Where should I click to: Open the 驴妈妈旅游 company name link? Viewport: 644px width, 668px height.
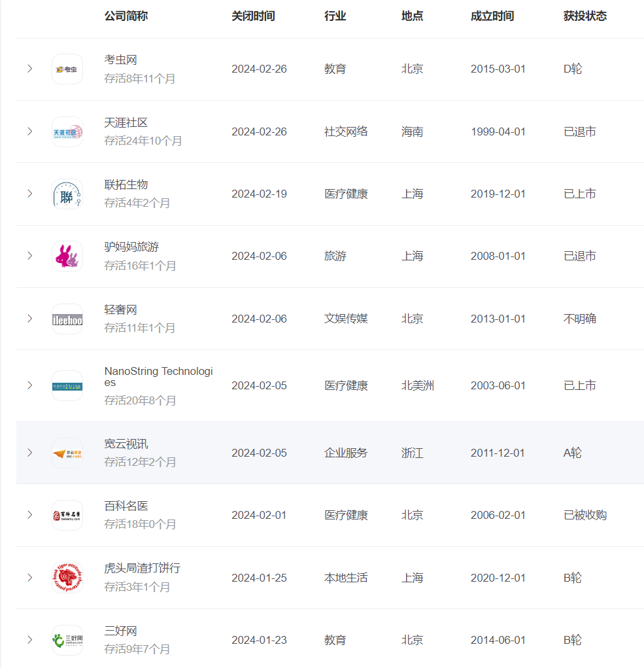pos(131,247)
